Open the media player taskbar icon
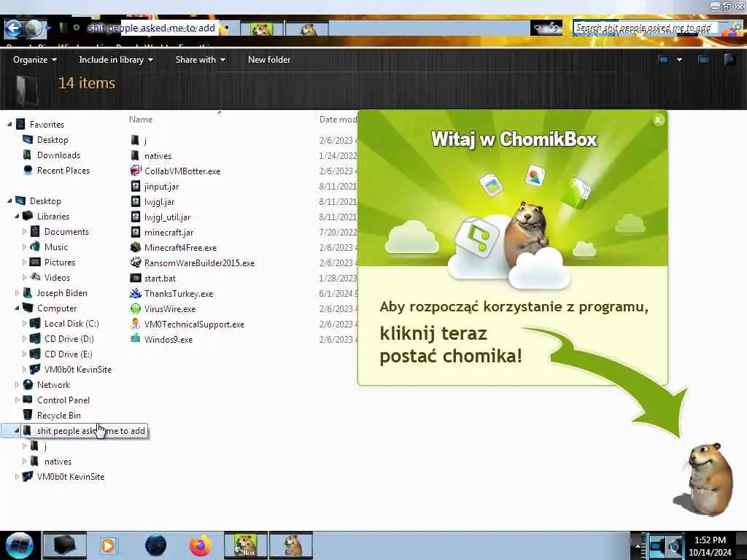Viewport: 747px width, 560px height. click(x=108, y=545)
